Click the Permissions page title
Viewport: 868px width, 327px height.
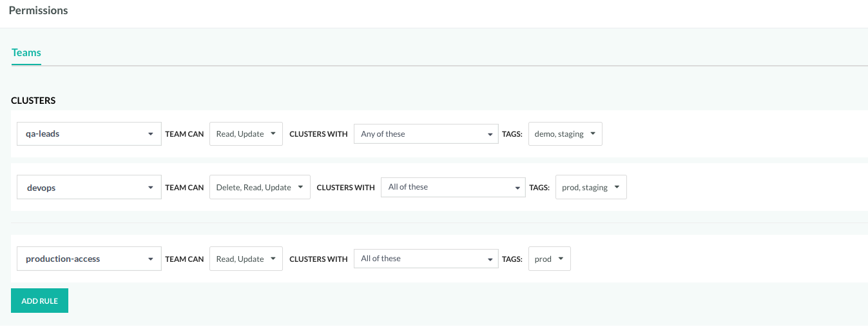click(x=38, y=10)
